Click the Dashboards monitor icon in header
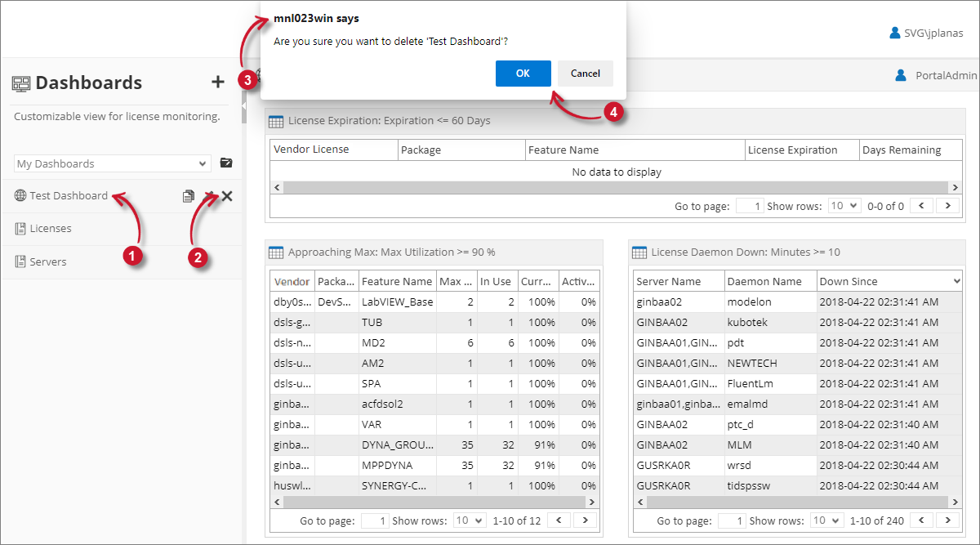This screenshot has width=980, height=545. click(21, 83)
